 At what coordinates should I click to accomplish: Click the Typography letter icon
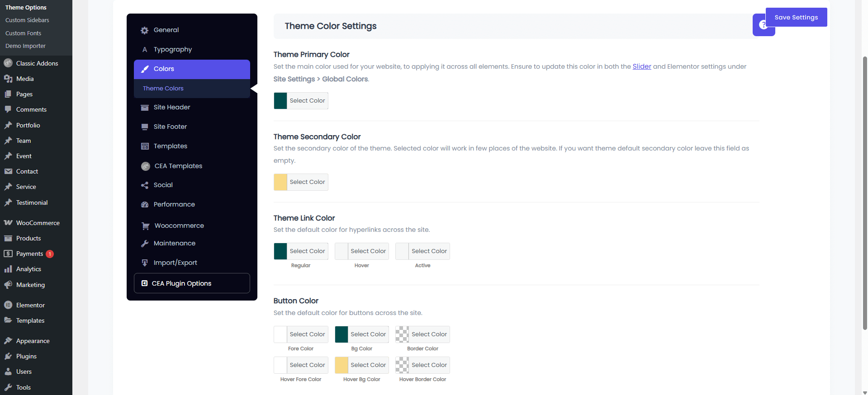click(x=145, y=50)
